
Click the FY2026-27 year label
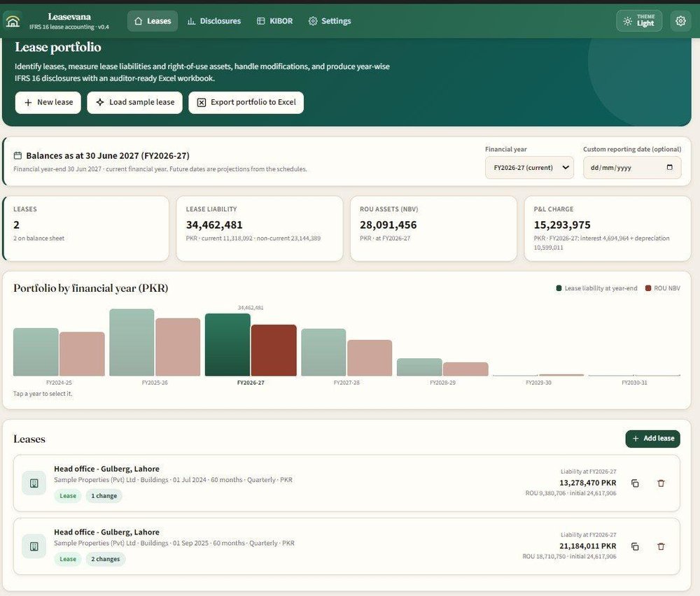(251, 383)
